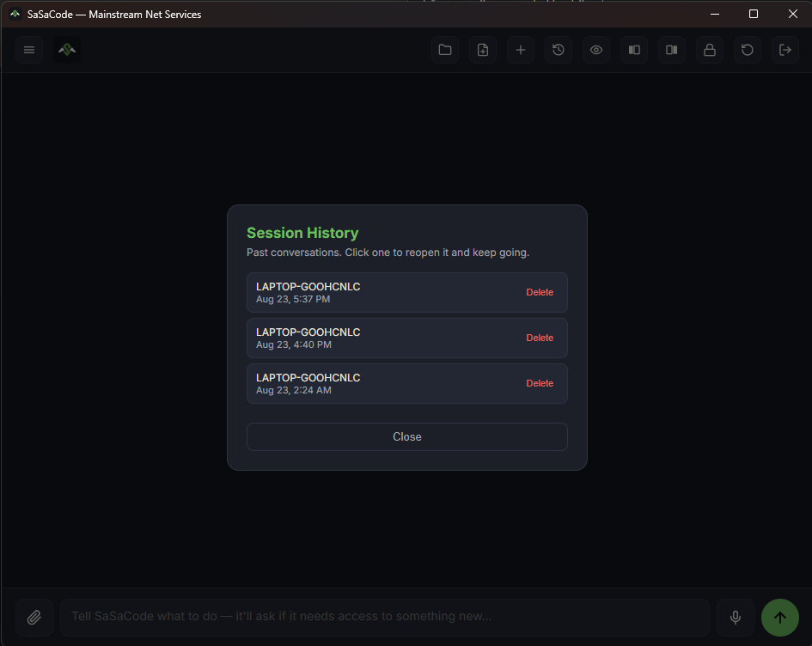The width and height of the screenshot is (812, 646).
Task: Open the hamburger menu in the toolbar
Action: (x=29, y=50)
